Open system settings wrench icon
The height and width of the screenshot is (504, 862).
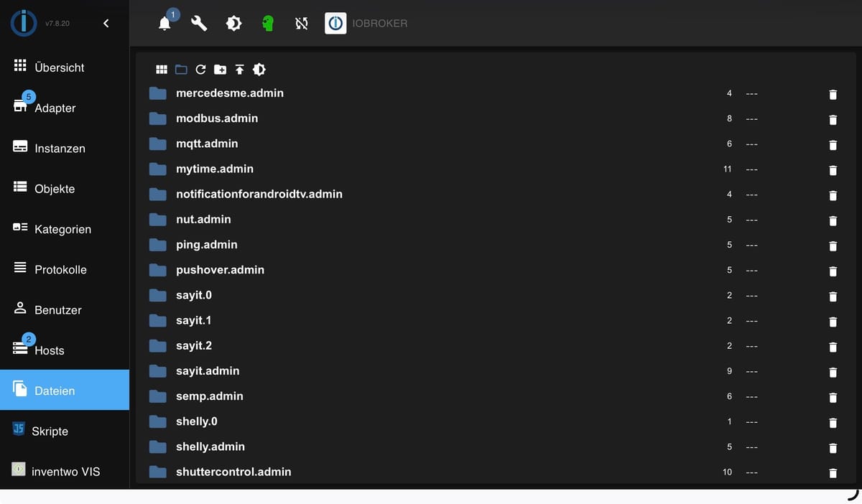(x=199, y=24)
